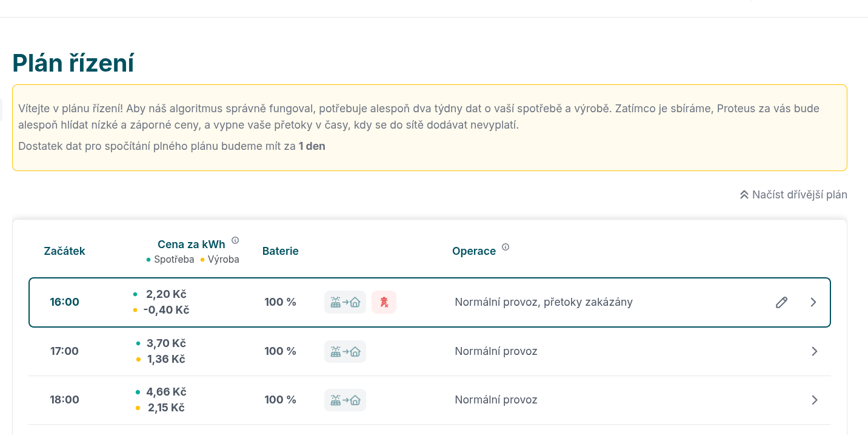Image resolution: width=868 pixels, height=435 pixels.
Task: Click the yellow welcome notice banner
Action: coord(430,127)
